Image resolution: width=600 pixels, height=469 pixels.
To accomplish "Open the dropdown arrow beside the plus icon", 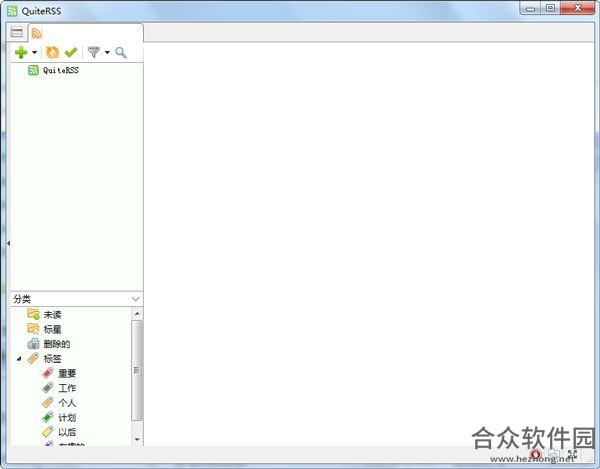I will [34, 52].
